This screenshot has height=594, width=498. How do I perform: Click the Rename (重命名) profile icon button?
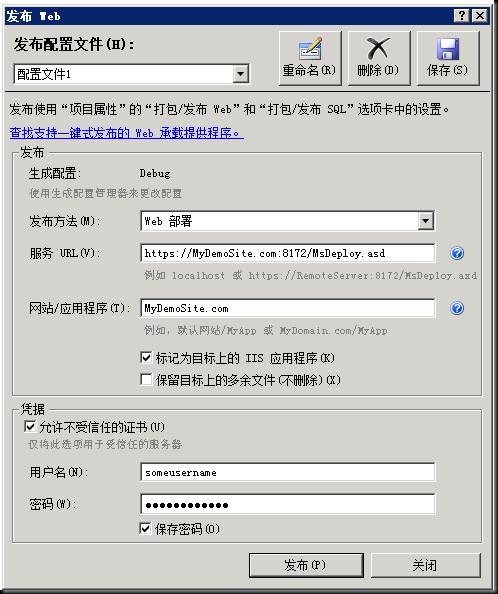[x=310, y=58]
